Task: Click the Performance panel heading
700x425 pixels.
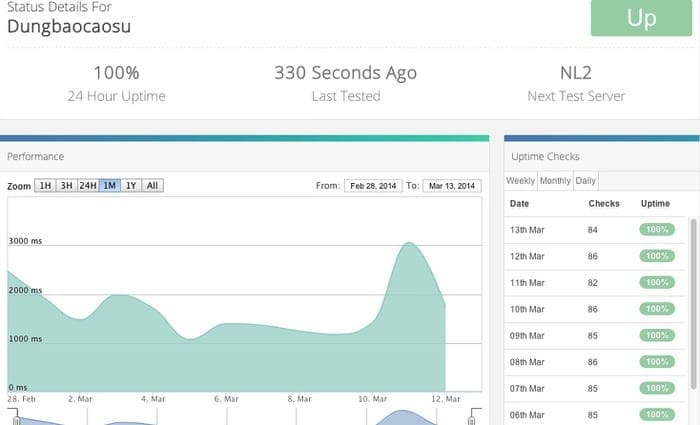Action: tap(36, 157)
